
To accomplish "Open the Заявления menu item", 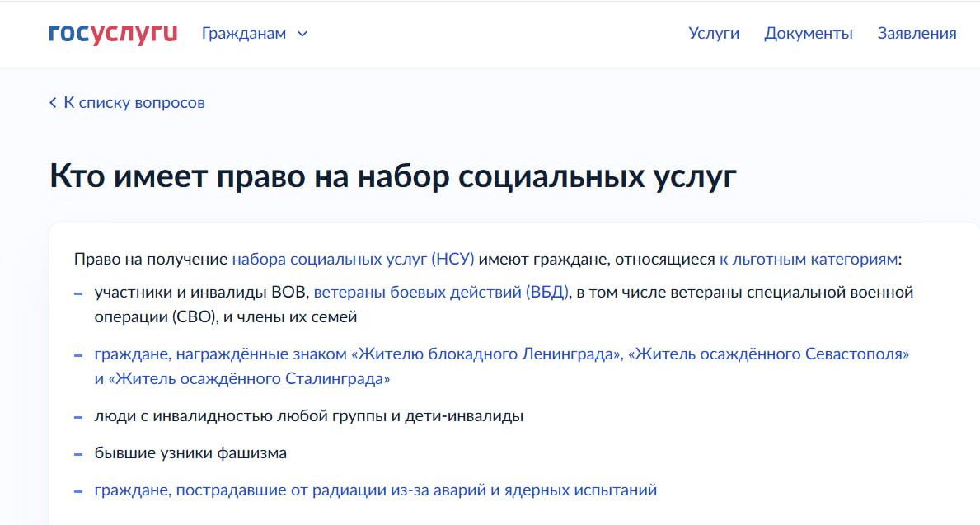I will click(917, 33).
